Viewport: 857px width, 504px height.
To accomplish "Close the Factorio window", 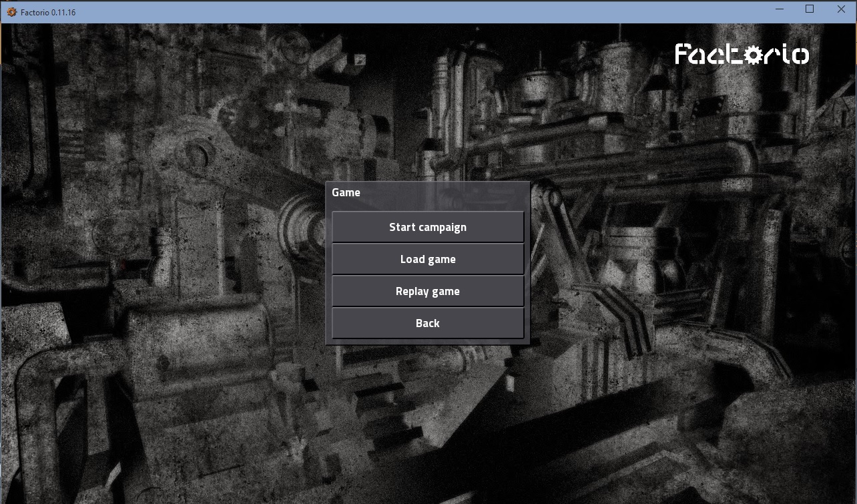I will [x=841, y=9].
